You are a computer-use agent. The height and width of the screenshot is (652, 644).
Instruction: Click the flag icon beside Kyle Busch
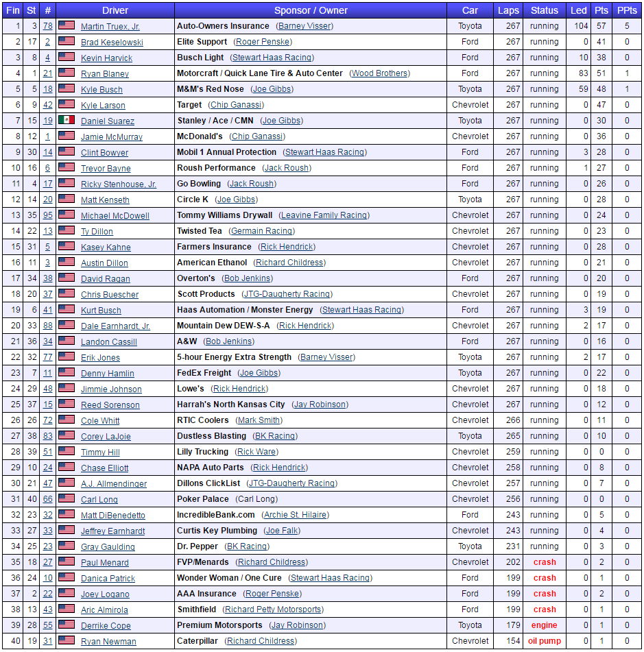point(67,88)
